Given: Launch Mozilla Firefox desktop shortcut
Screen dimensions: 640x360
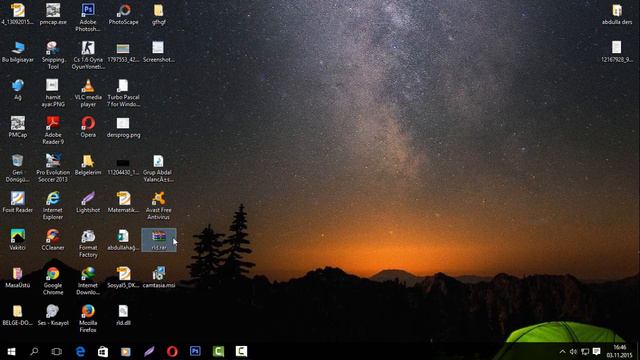Looking at the screenshot, I should click(x=88, y=318).
